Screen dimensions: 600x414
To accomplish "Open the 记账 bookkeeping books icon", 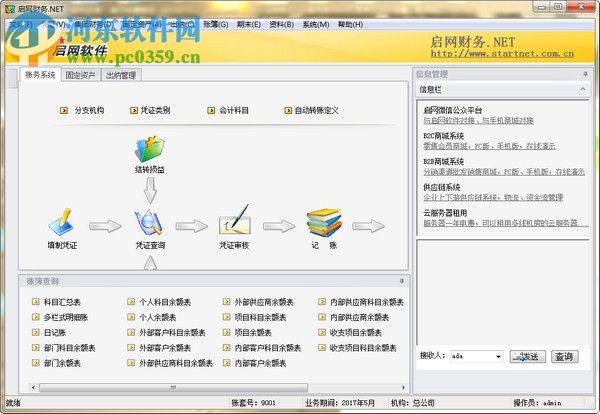I will tap(324, 222).
